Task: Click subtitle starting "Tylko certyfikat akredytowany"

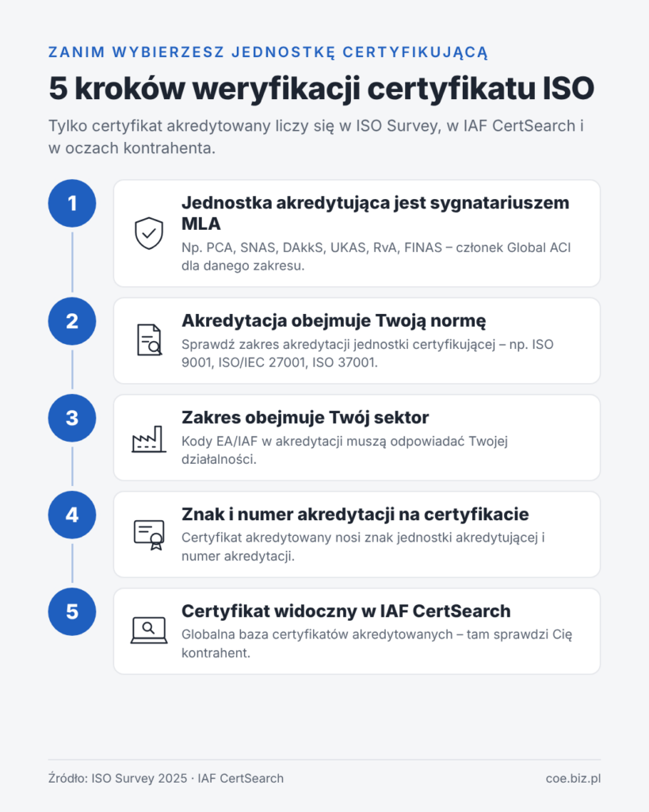Action: [x=316, y=136]
